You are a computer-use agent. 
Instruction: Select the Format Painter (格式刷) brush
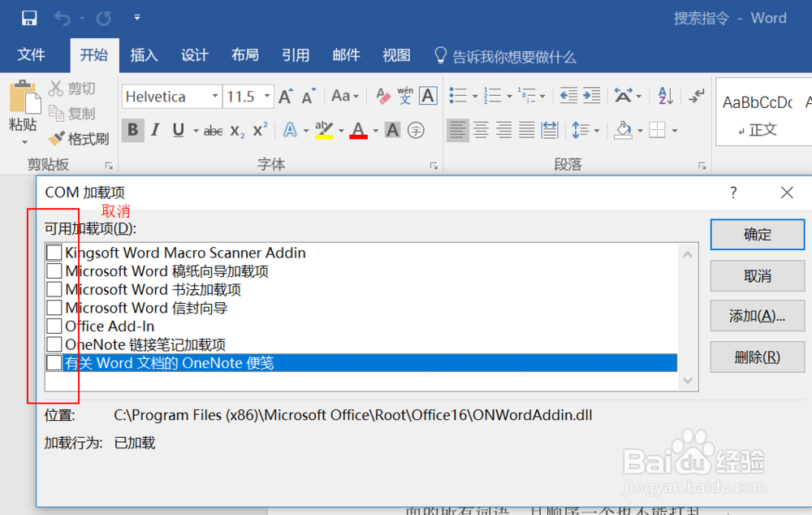coord(56,138)
